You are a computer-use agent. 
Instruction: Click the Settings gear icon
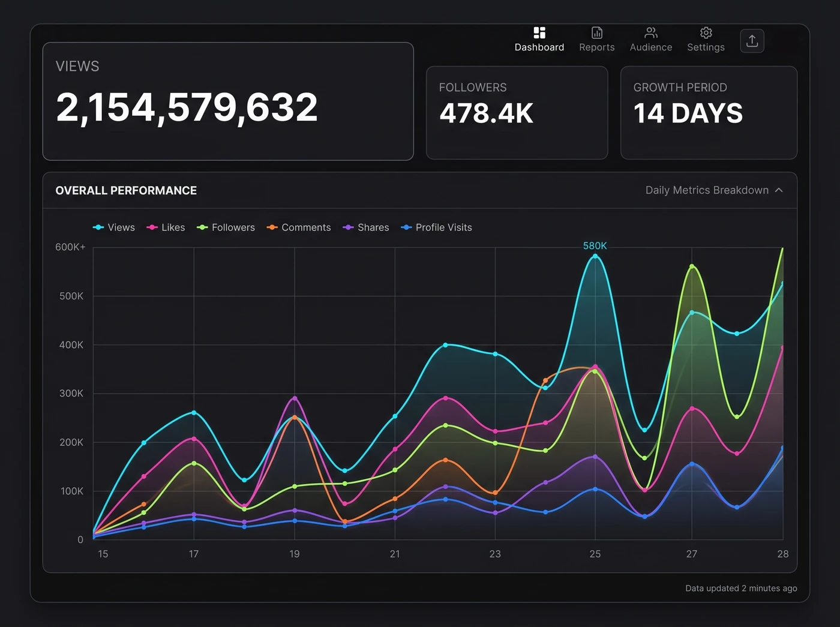tap(706, 32)
